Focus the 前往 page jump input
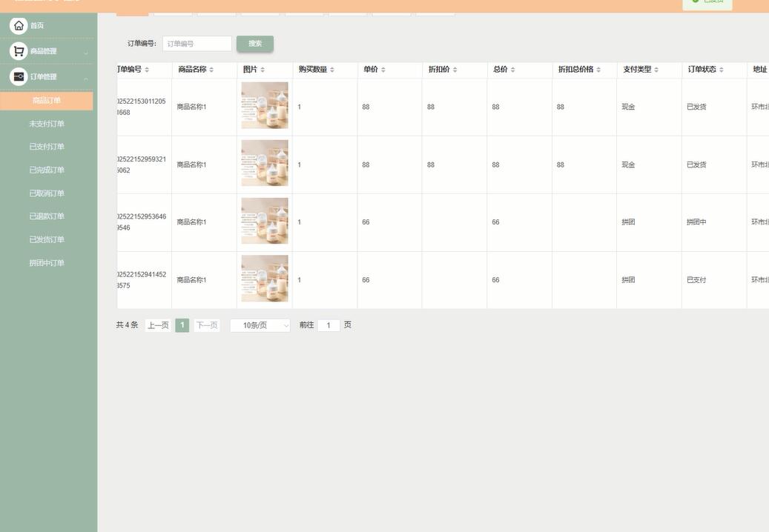The height and width of the screenshot is (532, 769). [329, 325]
